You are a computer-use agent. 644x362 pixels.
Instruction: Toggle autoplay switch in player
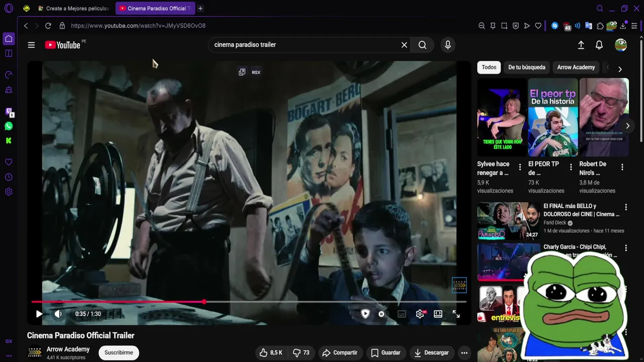(x=381, y=314)
